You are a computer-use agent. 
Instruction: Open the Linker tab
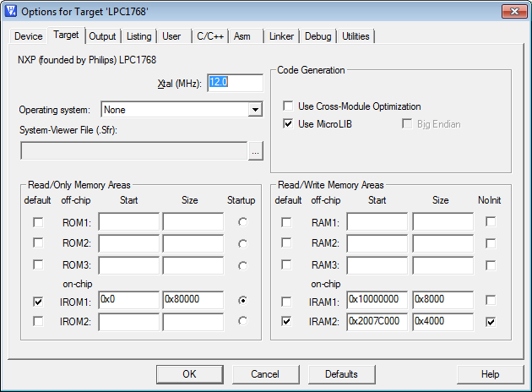281,36
